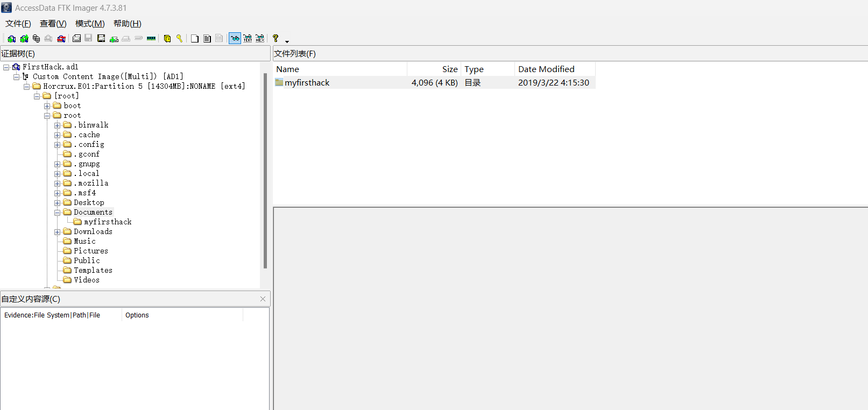Select the lowercase root folder under [root]
This screenshot has width=868, height=410.
(x=72, y=115)
